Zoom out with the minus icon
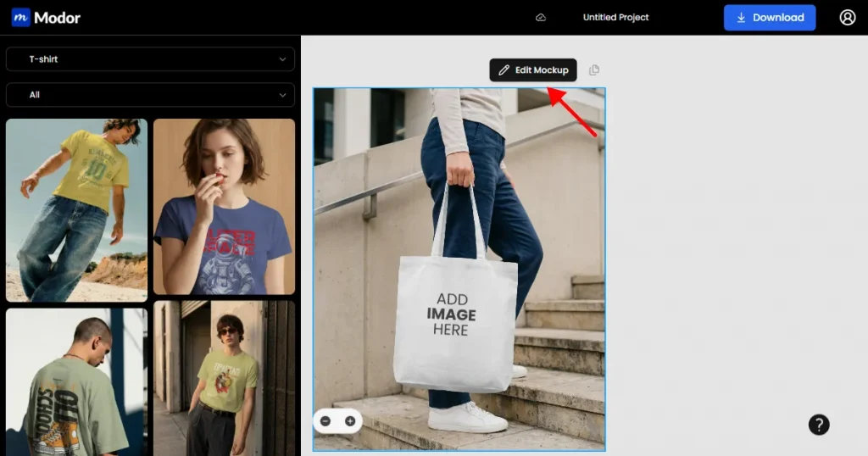Image resolution: width=868 pixels, height=456 pixels. pyautogui.click(x=325, y=421)
